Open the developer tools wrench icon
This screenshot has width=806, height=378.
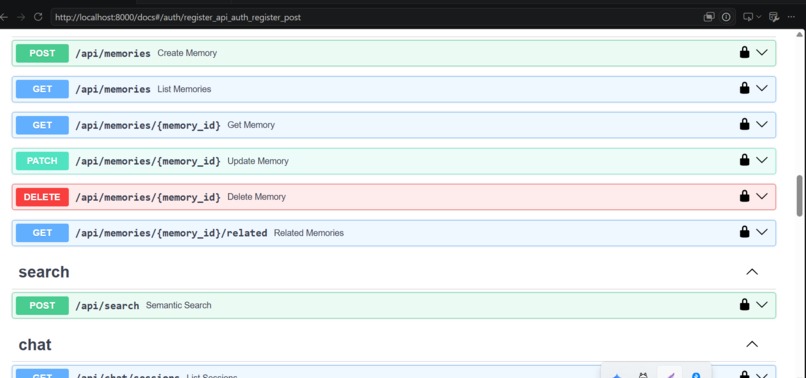pyautogui.click(x=774, y=17)
